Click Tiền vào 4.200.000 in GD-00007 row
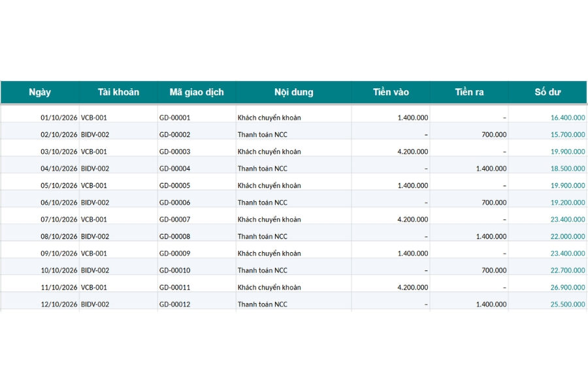 [x=412, y=219]
